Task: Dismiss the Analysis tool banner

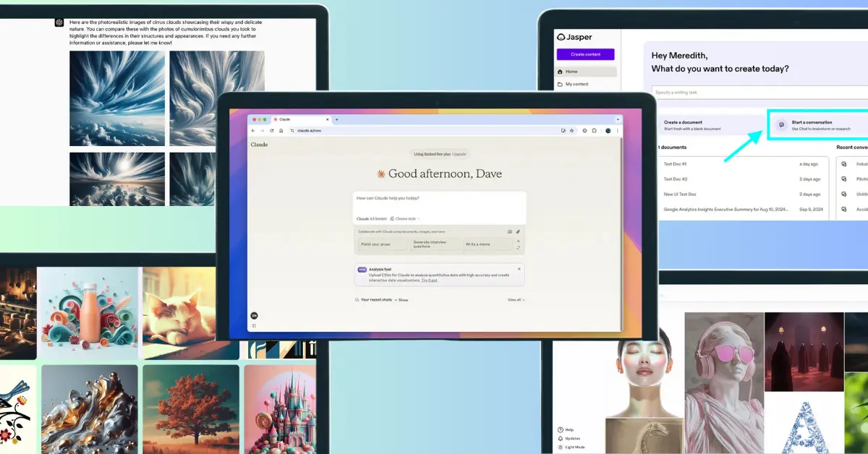Action: pos(518,269)
